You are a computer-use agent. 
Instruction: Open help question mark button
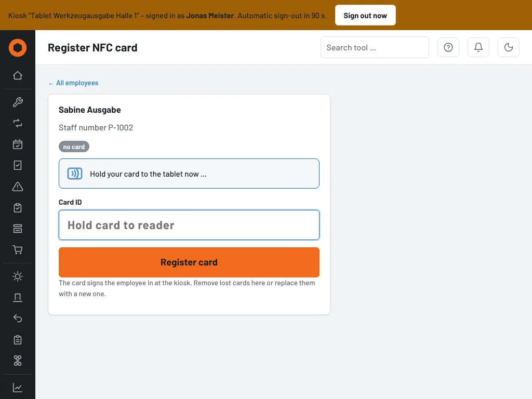448,47
